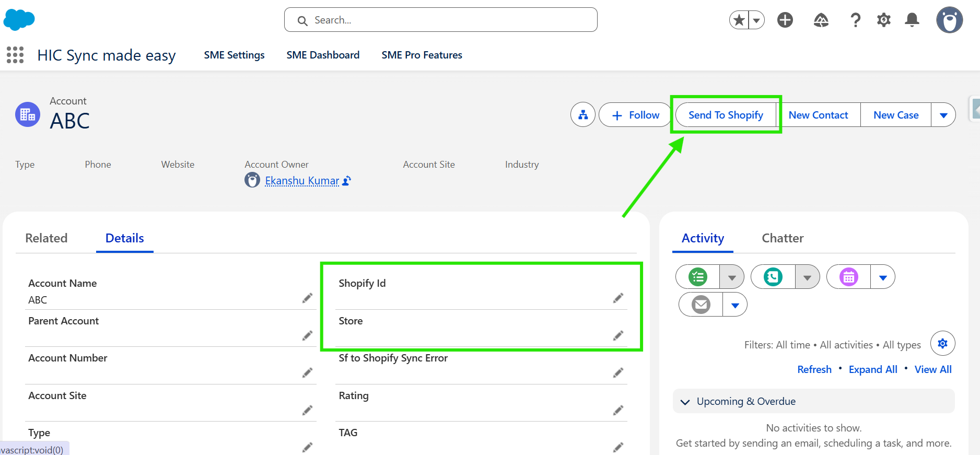Open Ekanshu Kumar owner link
980x455 pixels.
coord(302,181)
